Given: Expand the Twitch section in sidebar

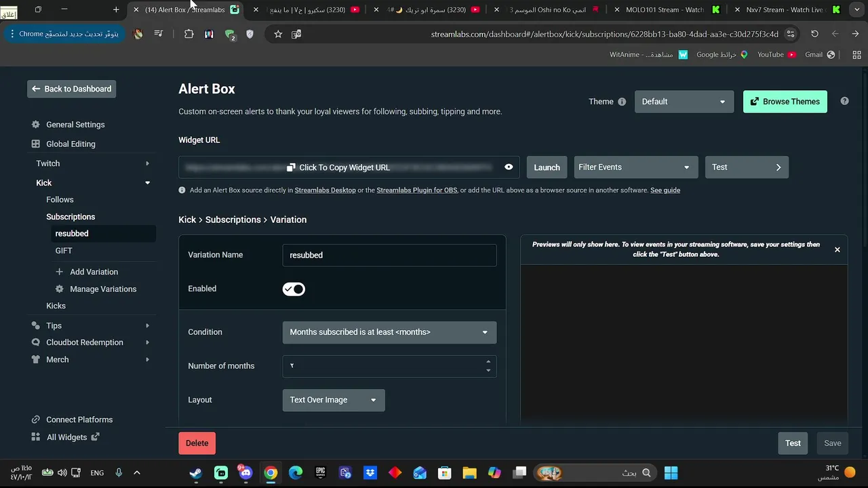Looking at the screenshot, I should point(147,163).
